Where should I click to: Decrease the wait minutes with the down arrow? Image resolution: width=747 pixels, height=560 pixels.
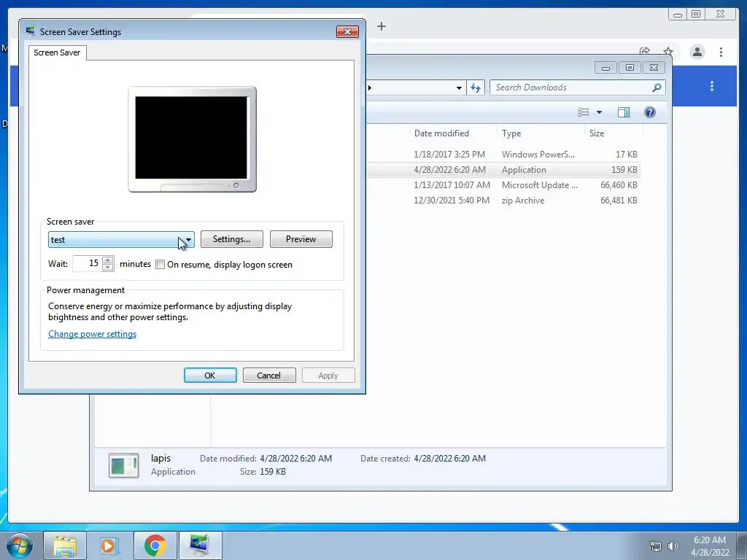[x=108, y=267]
